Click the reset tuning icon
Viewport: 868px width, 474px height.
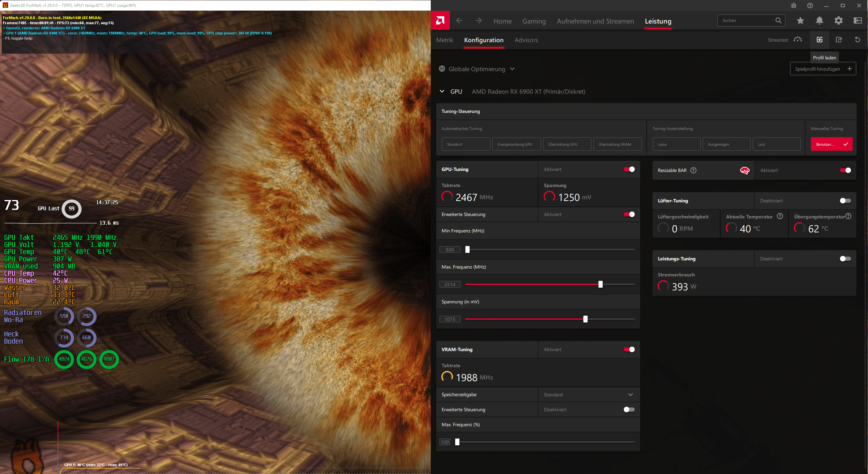point(858,40)
